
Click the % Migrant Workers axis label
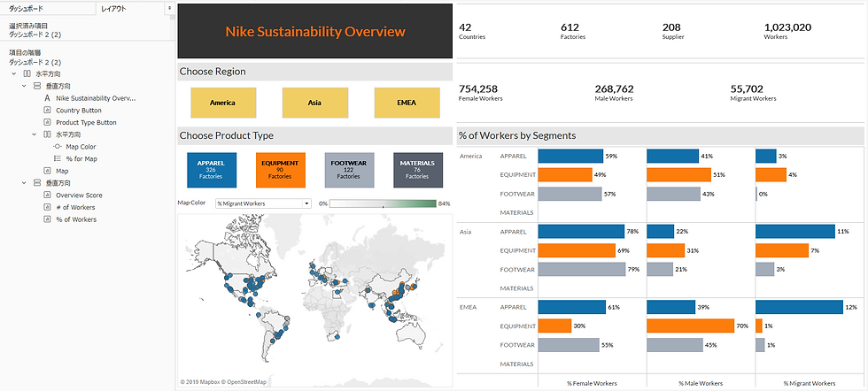click(x=810, y=383)
